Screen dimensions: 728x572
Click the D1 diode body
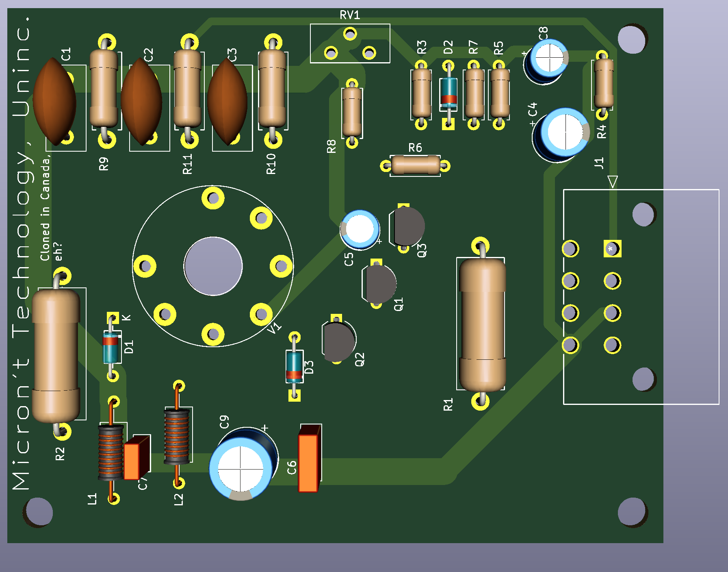point(110,347)
